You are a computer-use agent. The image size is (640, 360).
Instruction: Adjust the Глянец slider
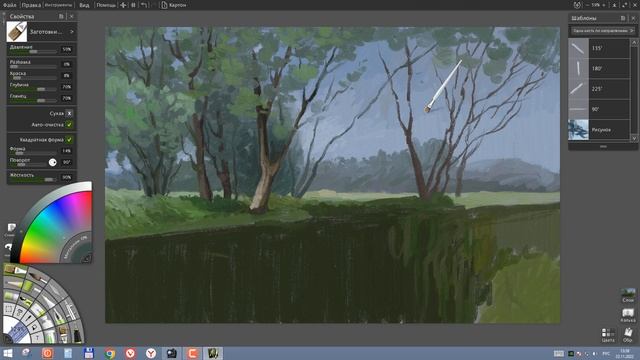click(x=33, y=100)
